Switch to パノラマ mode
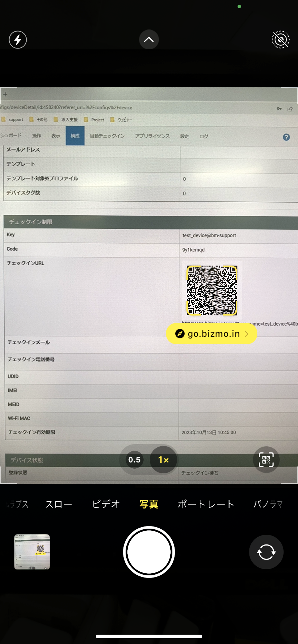 [x=268, y=504]
